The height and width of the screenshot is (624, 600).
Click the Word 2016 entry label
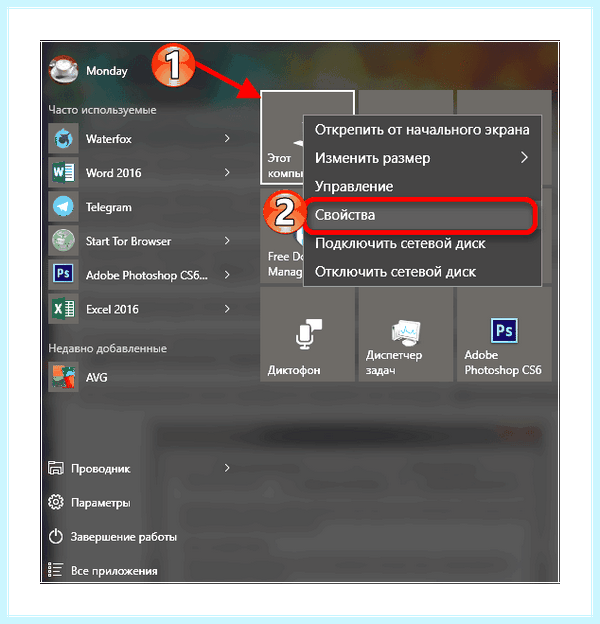(x=113, y=173)
